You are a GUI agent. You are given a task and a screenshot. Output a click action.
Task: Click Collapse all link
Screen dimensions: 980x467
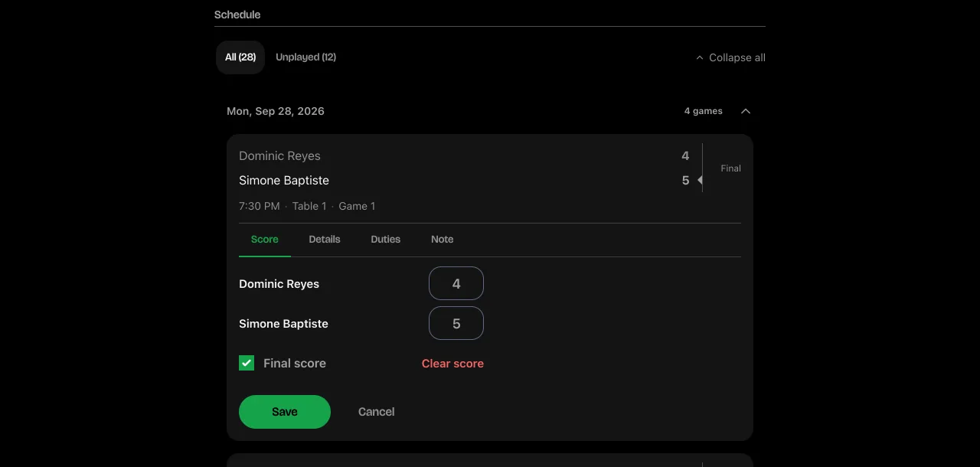730,57
